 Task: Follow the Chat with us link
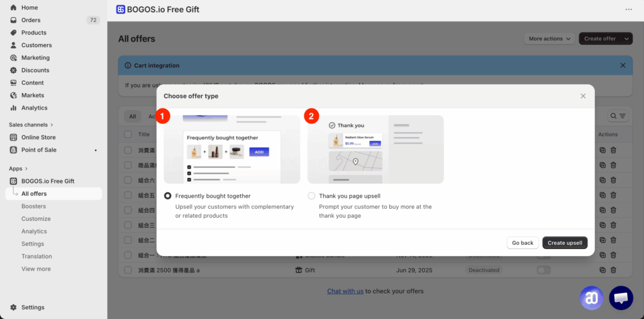345,291
